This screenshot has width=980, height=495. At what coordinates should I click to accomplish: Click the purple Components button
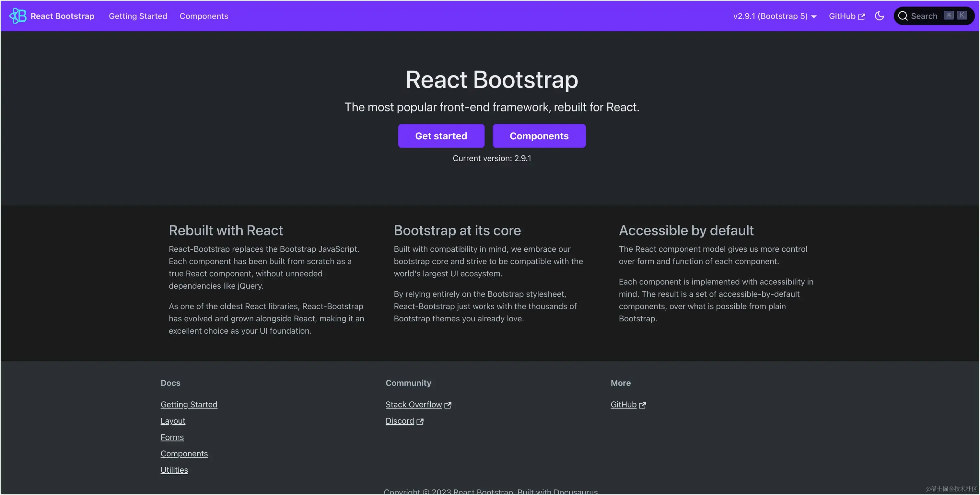(x=539, y=136)
